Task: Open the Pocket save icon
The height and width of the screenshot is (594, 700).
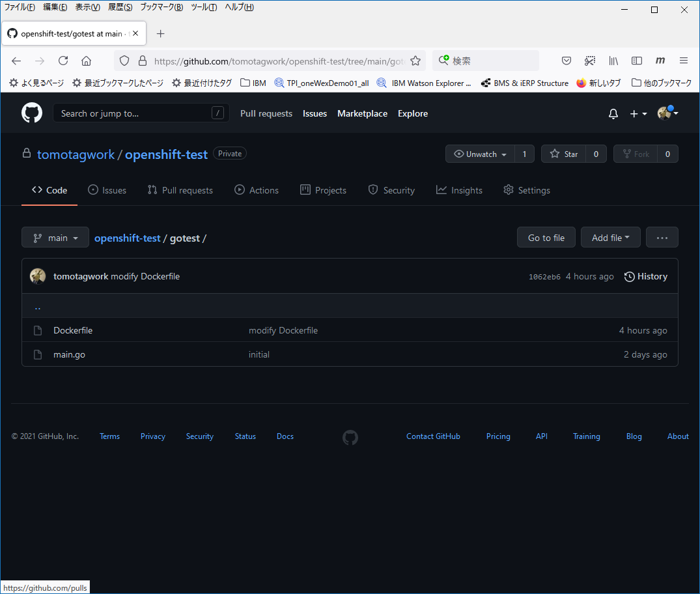Action: coord(566,61)
